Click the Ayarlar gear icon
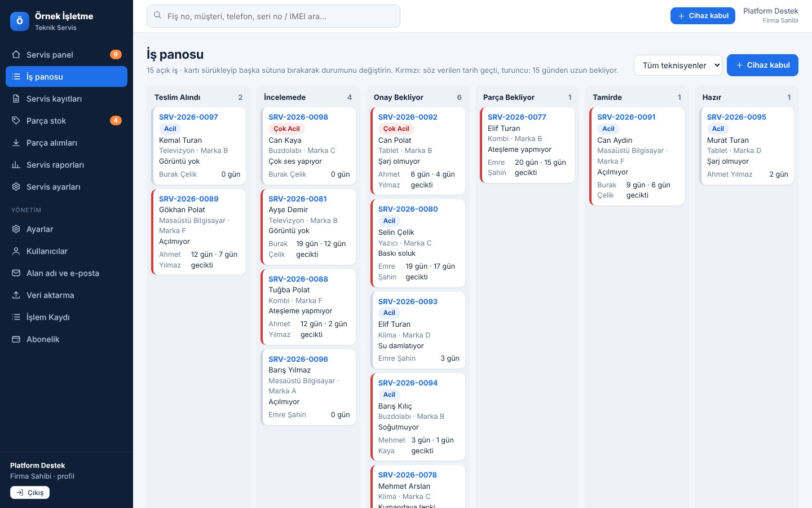 16,229
